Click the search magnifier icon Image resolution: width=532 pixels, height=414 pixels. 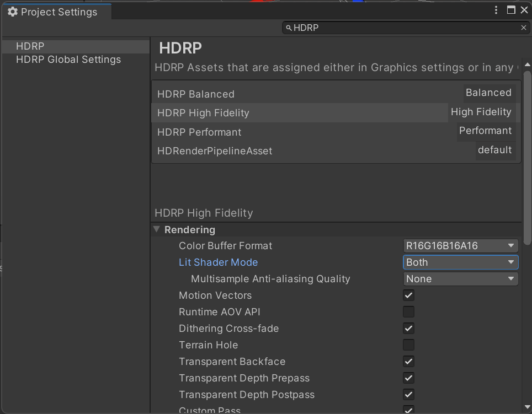pos(289,28)
